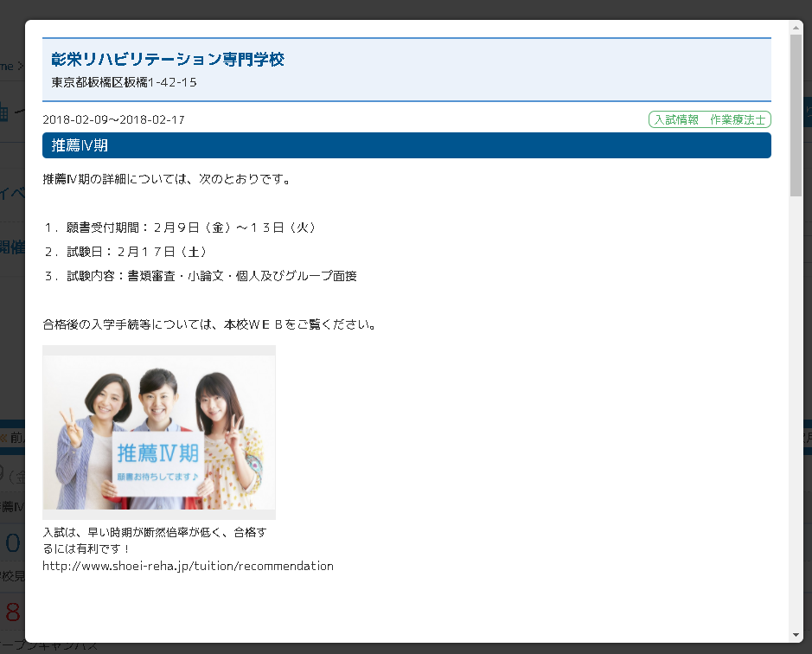Click the date range 2018-02-09〜2018-02-17
Viewport: 812px width, 654px height.
113,120
